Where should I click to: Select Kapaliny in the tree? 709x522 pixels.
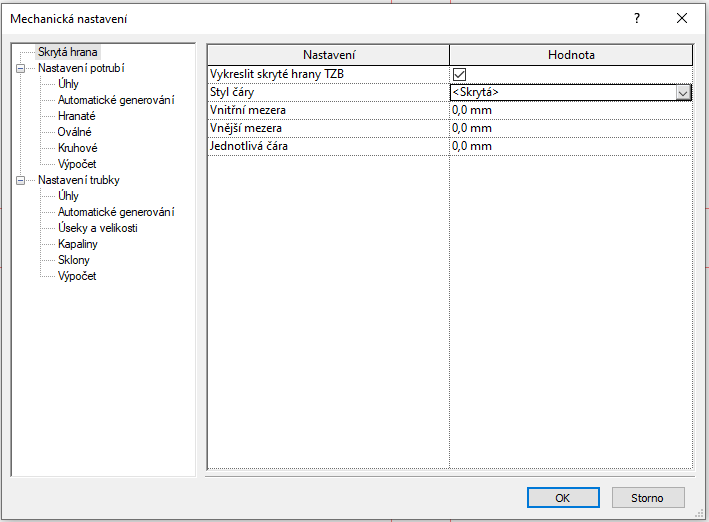coord(77,244)
